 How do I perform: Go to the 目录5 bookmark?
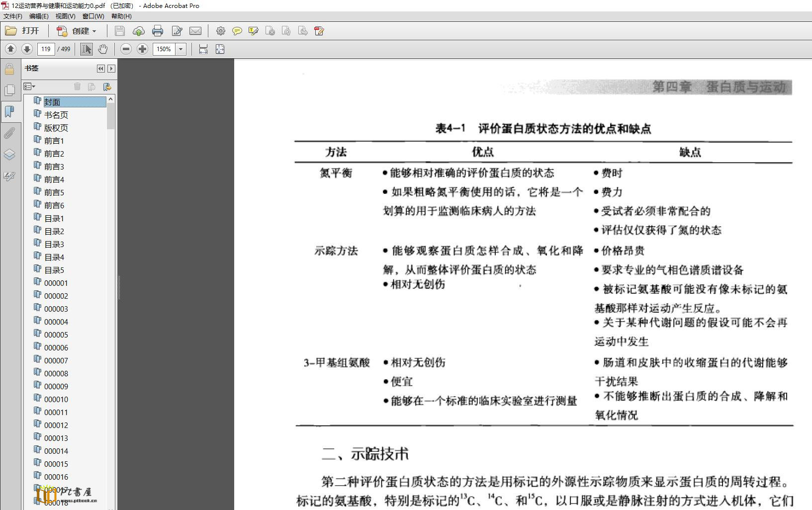coord(54,270)
